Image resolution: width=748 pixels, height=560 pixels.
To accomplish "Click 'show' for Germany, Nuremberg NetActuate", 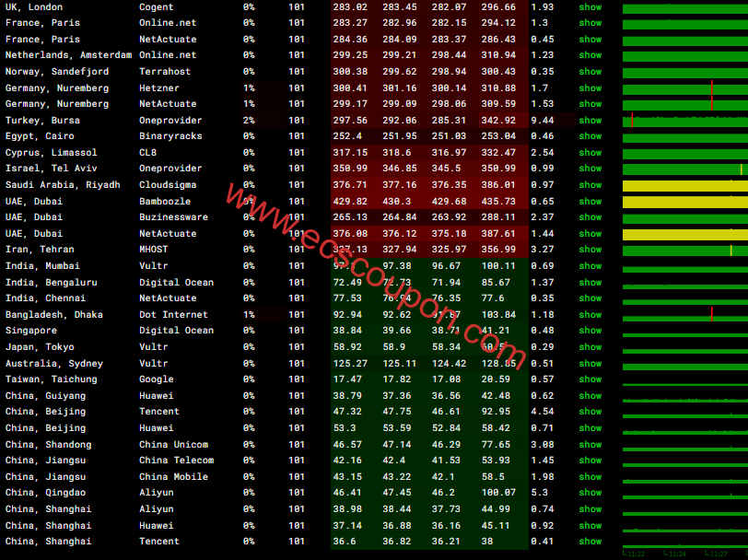I will 590,104.
